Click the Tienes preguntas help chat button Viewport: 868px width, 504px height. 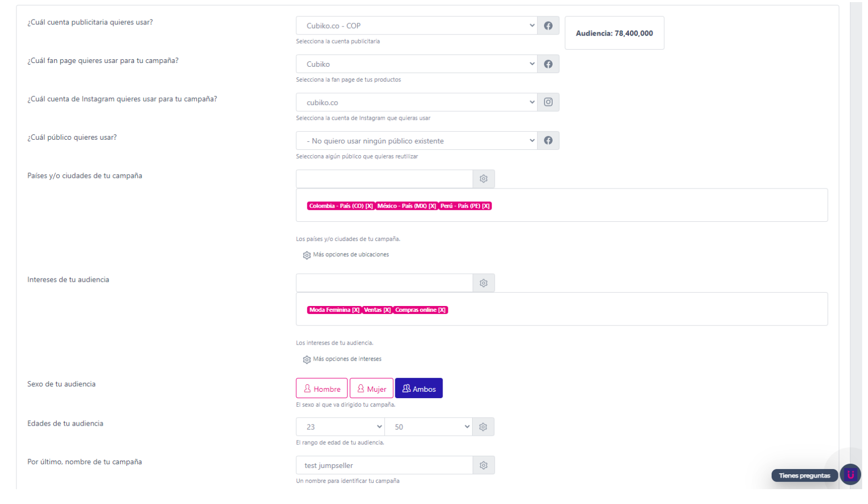coord(804,475)
